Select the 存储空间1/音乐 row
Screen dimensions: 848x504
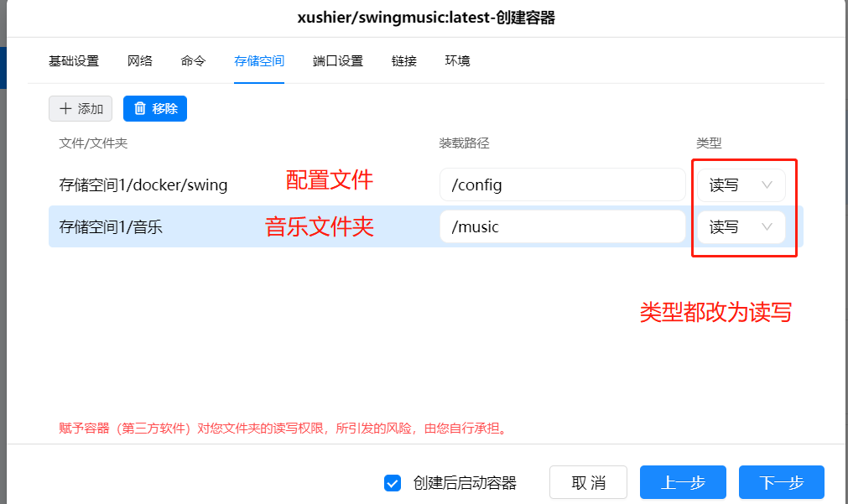tap(425, 226)
